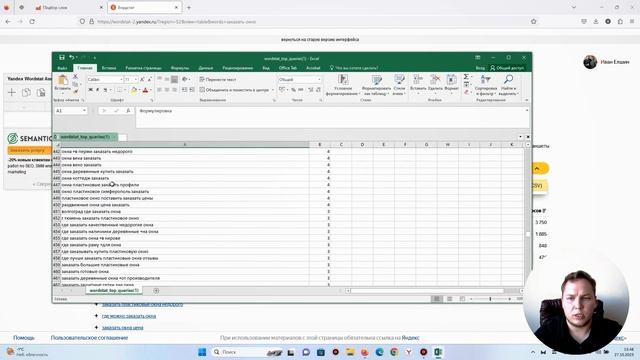Increase the cell indent
640x360 pixels.
(x=192, y=90)
